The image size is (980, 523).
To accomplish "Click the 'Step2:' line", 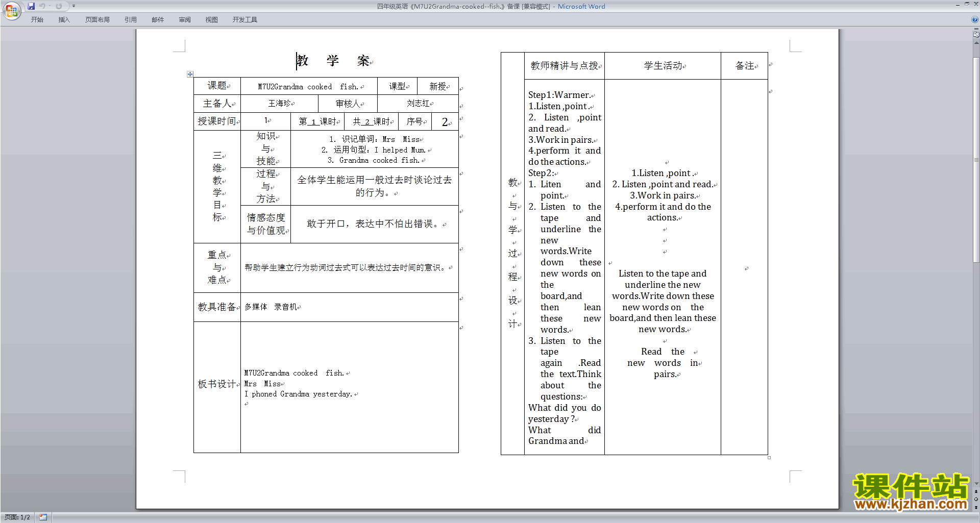I will click(x=542, y=173).
